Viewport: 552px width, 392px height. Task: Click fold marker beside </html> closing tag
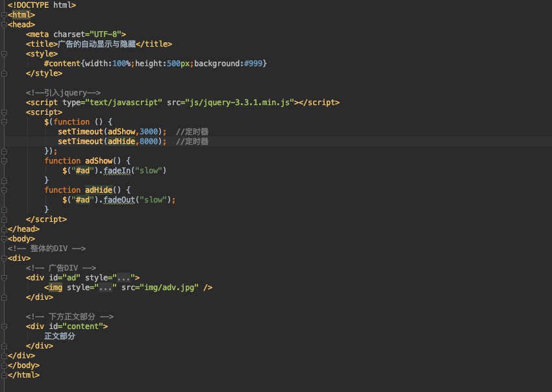(5, 375)
